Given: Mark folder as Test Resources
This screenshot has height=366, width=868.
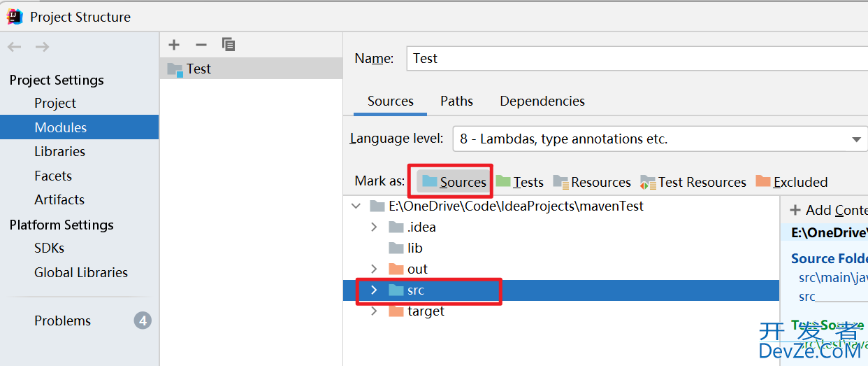Looking at the screenshot, I should tap(693, 182).
